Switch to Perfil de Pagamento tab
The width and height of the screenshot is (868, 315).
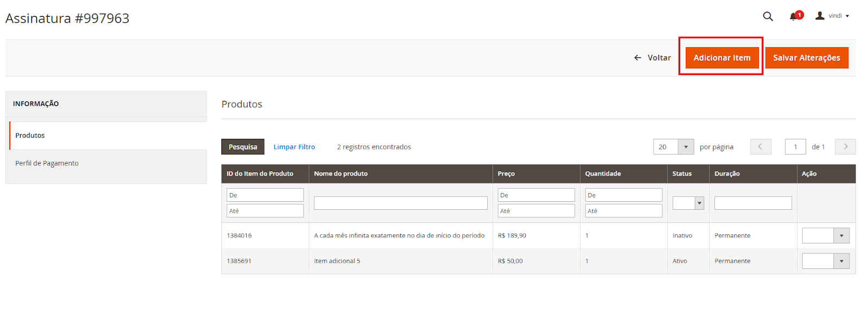[47, 163]
